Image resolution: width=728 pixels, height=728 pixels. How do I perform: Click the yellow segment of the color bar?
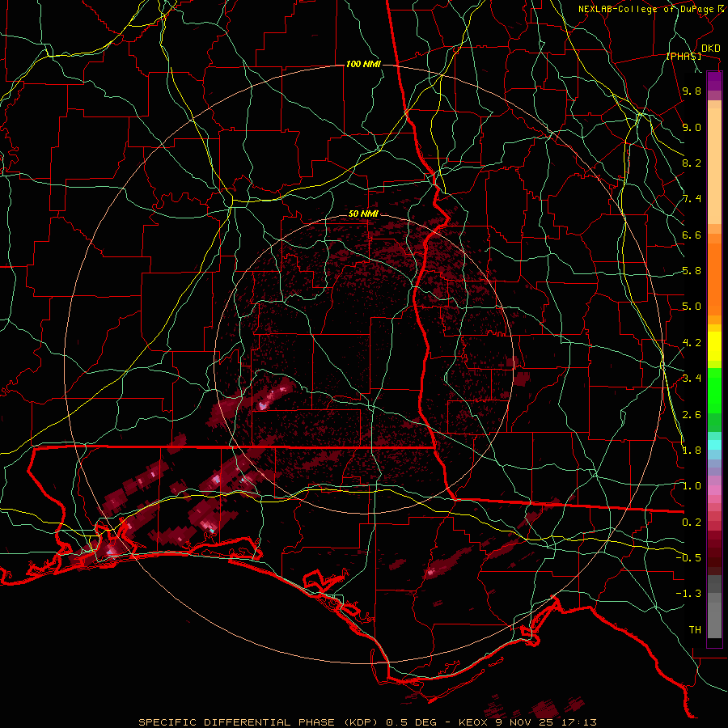(x=714, y=346)
